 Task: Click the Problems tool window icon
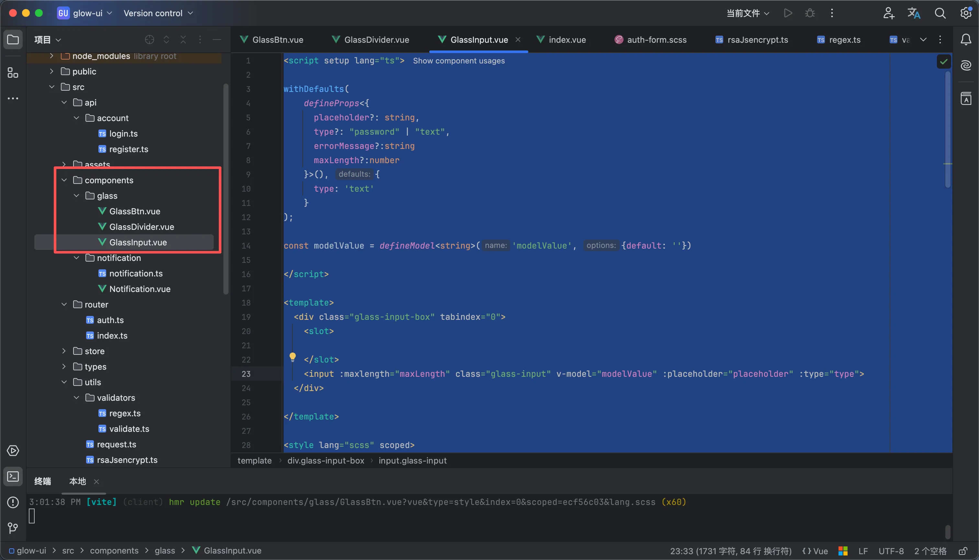[13, 502]
